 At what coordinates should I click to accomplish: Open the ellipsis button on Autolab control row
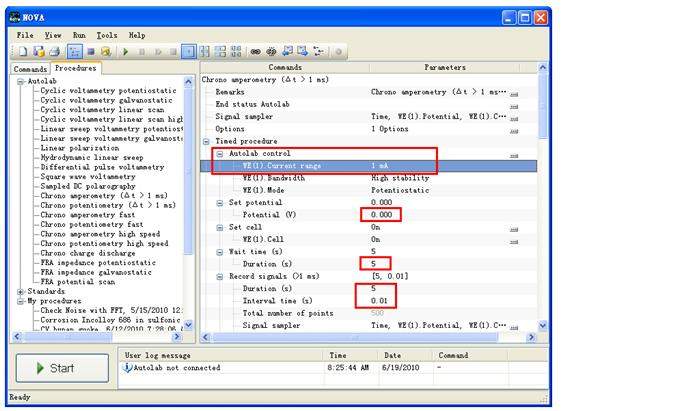[x=514, y=155]
